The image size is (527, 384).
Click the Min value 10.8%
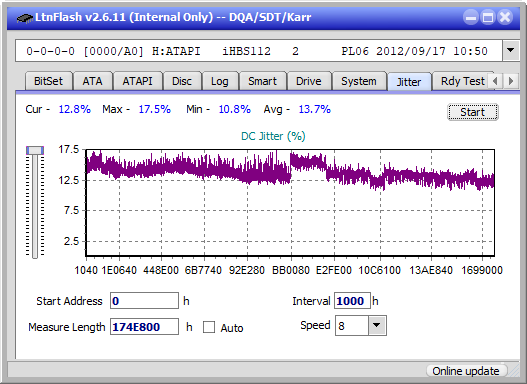pos(235,109)
